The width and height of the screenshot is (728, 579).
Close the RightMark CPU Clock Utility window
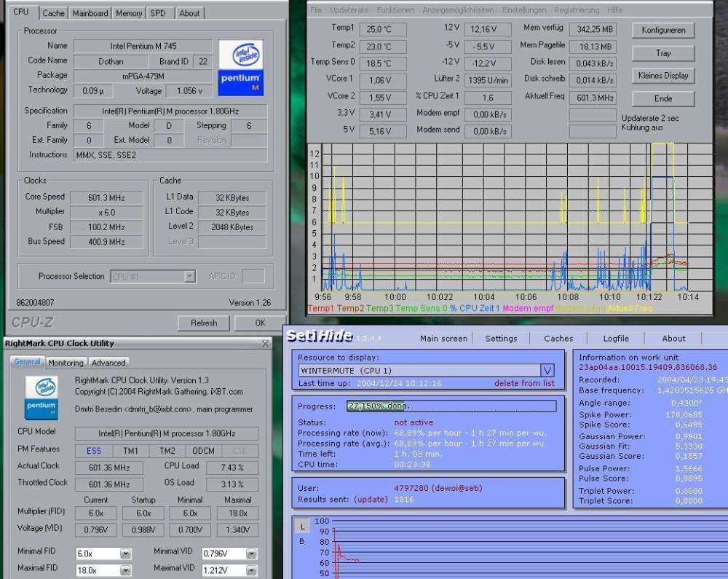[265, 344]
